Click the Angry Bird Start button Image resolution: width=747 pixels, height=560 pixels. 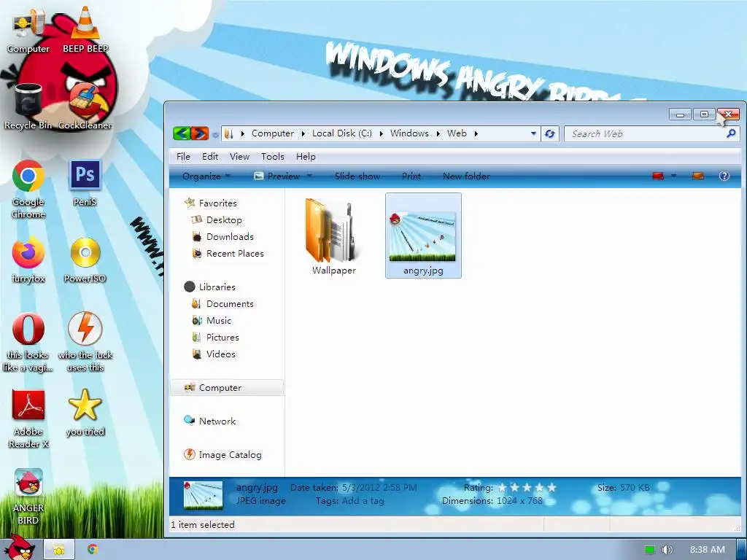tap(19, 548)
